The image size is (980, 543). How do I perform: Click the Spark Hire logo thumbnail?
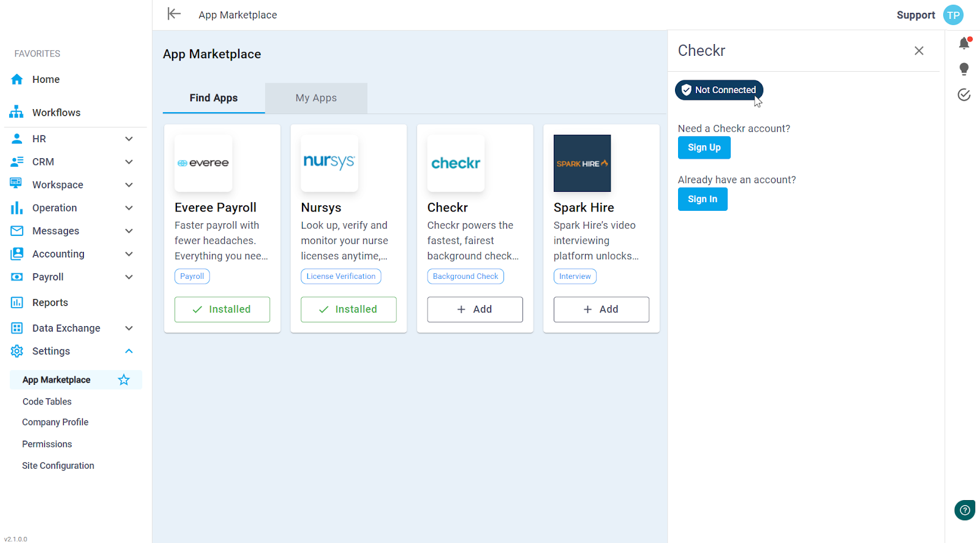[582, 163]
